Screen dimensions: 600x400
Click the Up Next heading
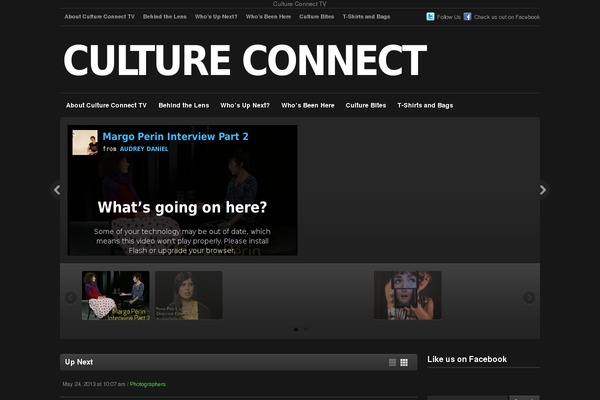[x=79, y=362]
